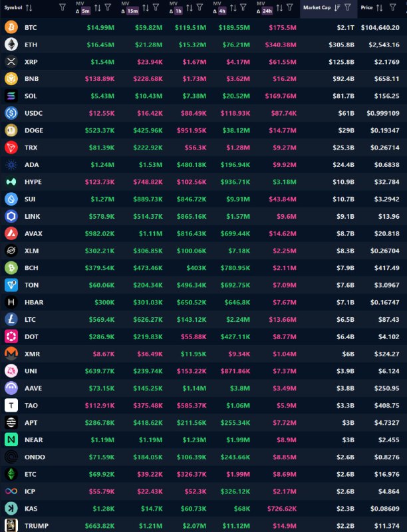Sort by MV 5m column
Image resolution: width=407 pixels, height=532 pixels.
click(98, 8)
